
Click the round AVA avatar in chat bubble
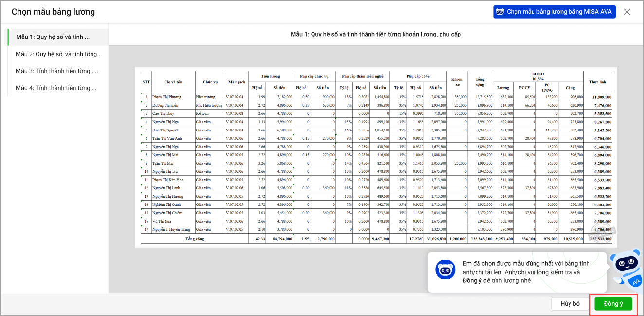pos(445,269)
